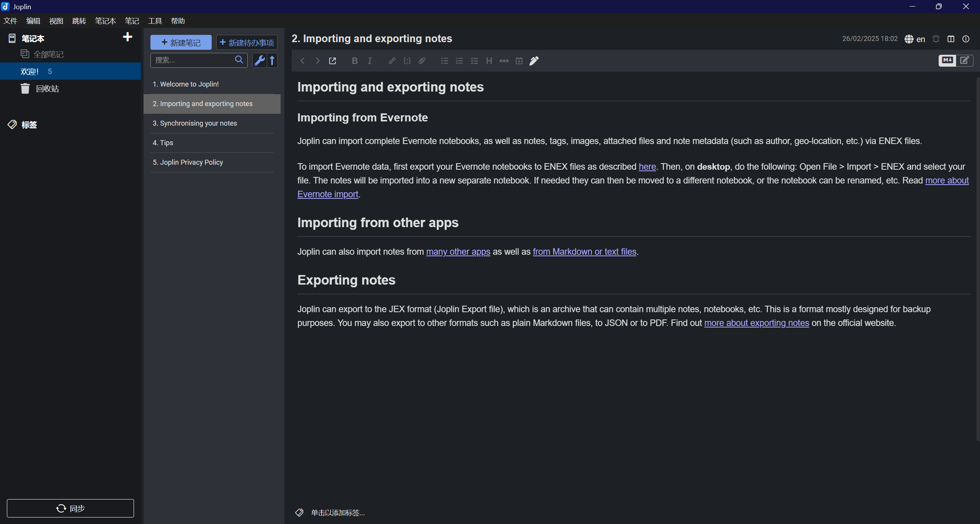Open the 工具 menu
Image resolution: width=980 pixels, height=524 pixels.
click(155, 21)
